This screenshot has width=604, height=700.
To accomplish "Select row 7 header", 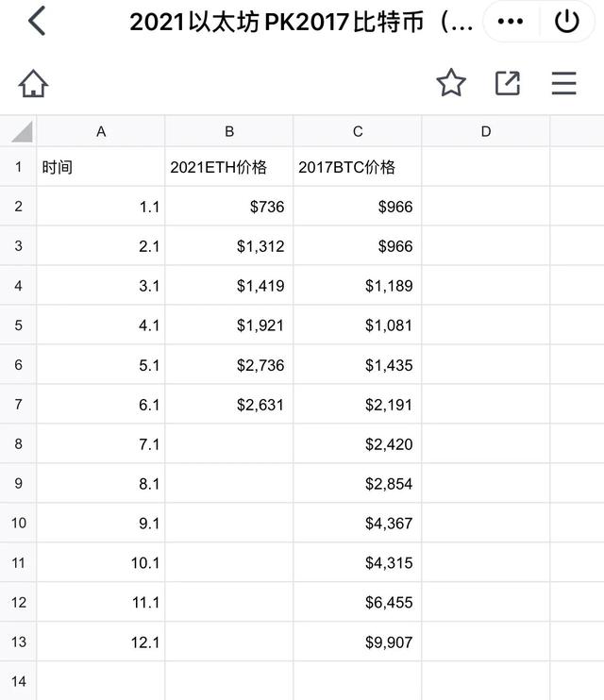I will (x=18, y=404).
